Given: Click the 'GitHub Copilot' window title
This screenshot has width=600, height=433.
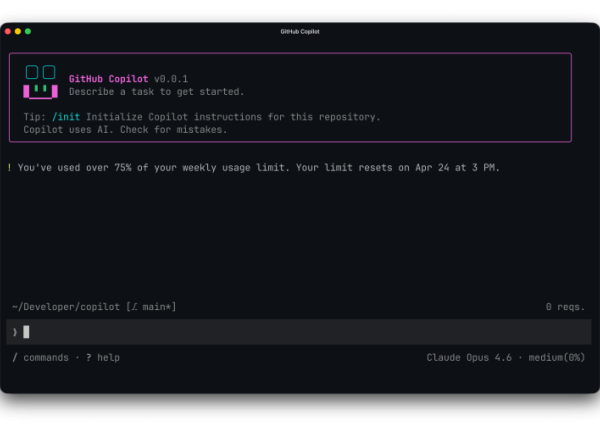Looking at the screenshot, I should click(300, 31).
